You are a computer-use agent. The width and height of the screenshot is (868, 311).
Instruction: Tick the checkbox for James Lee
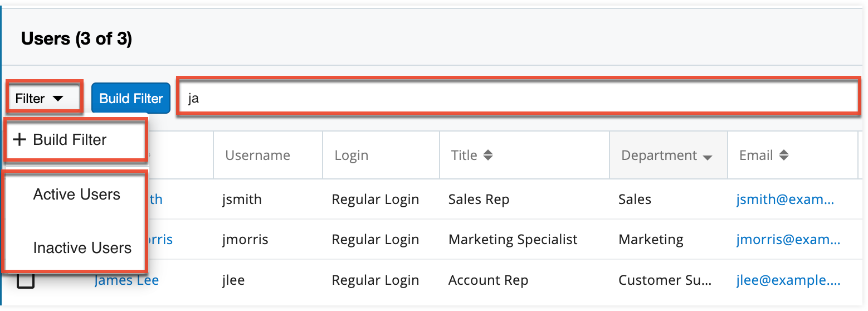pyautogui.click(x=25, y=280)
